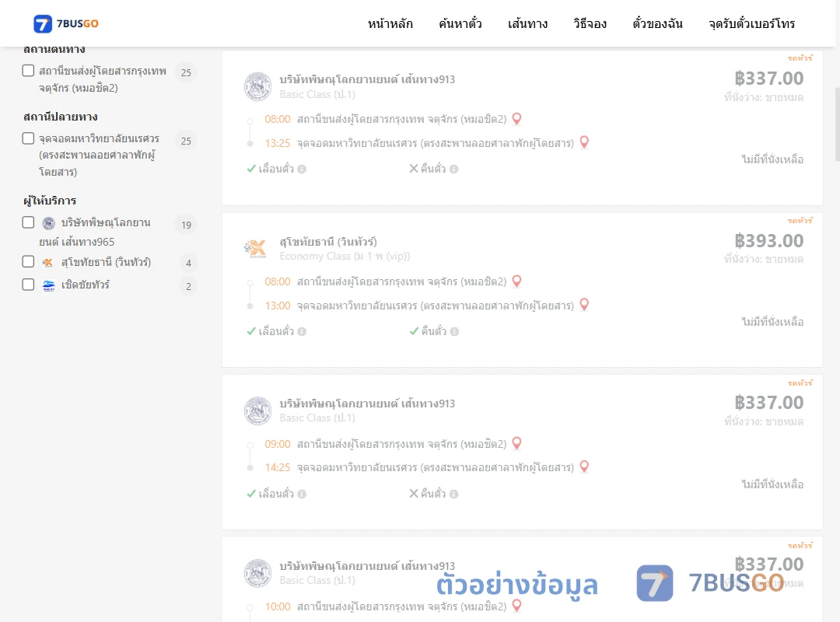Viewport: 840px width, 622px height.
Task: Open destination map pin for 13:25 arrival
Action: pyautogui.click(x=584, y=142)
